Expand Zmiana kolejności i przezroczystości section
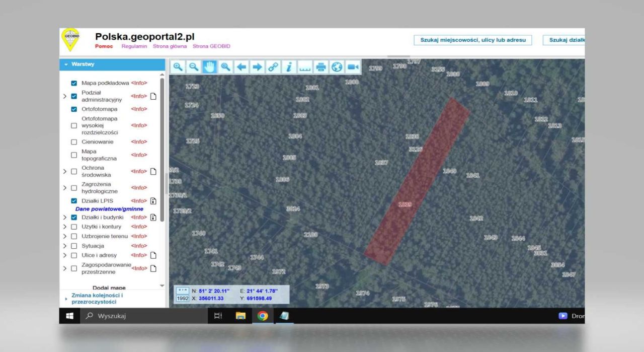 click(97, 299)
